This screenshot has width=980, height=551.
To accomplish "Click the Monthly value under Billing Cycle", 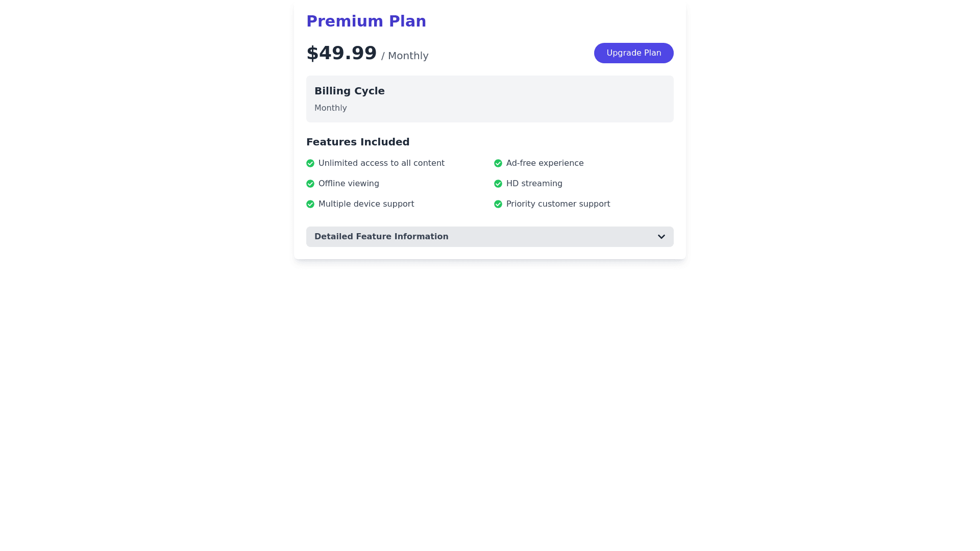I will (x=331, y=108).
